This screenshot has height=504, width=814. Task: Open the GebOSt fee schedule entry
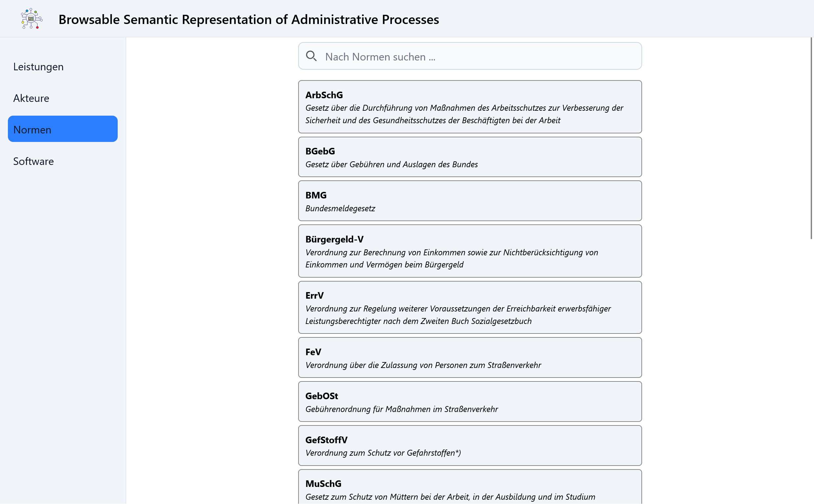469,401
